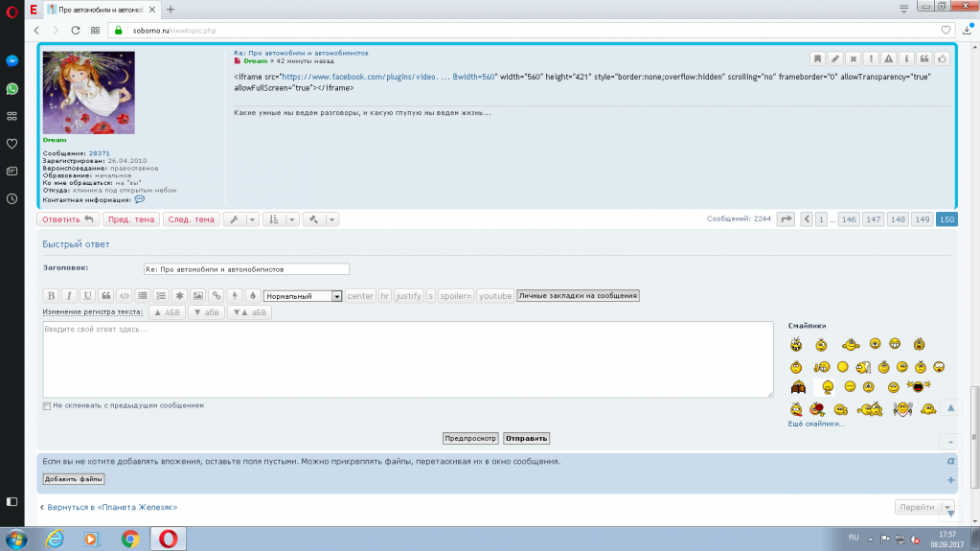This screenshot has height=551, width=980.
Task: Click the Bold formatting button in the editor
Action: pyautogui.click(x=52, y=296)
